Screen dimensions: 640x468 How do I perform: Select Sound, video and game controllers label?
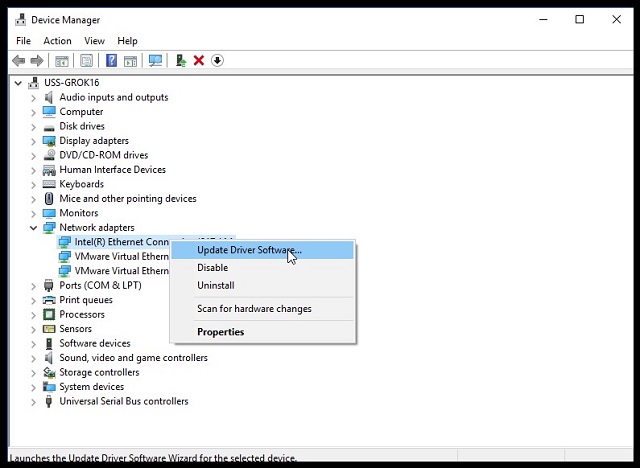click(x=133, y=357)
